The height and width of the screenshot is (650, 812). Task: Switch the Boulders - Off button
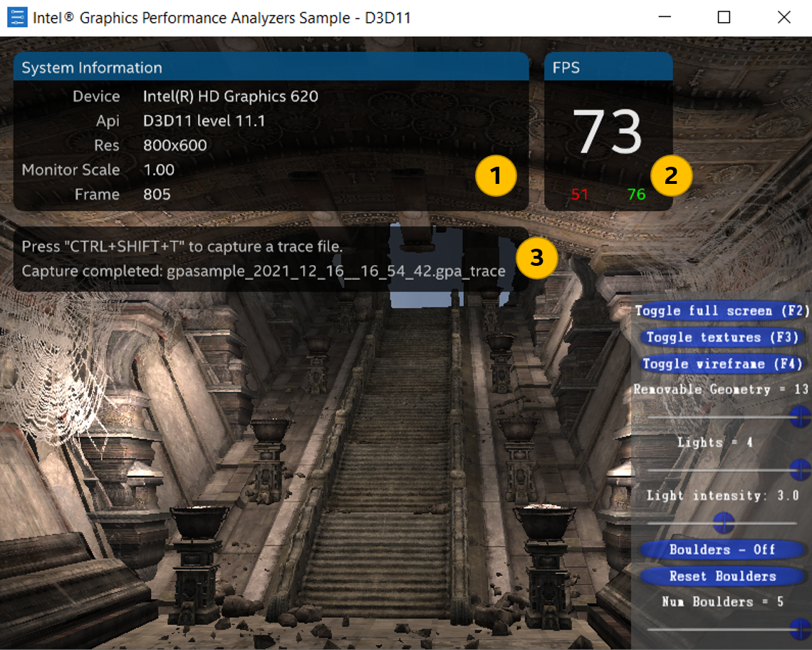coord(722,550)
